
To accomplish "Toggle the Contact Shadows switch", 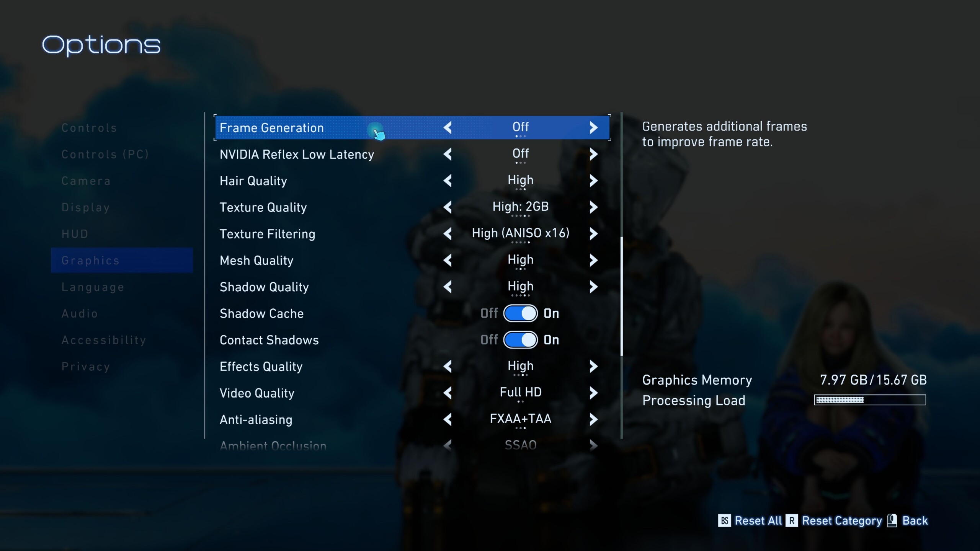I will coord(520,340).
